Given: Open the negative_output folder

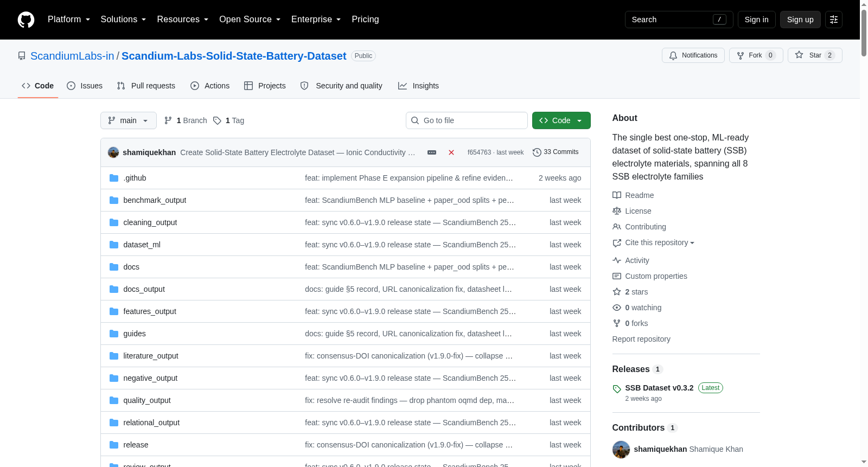Looking at the screenshot, I should click(150, 378).
